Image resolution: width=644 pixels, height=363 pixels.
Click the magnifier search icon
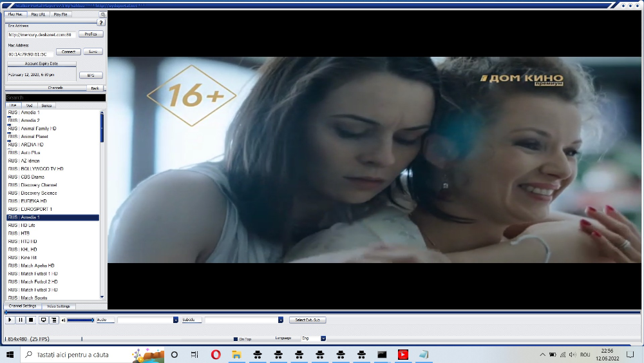click(102, 14)
